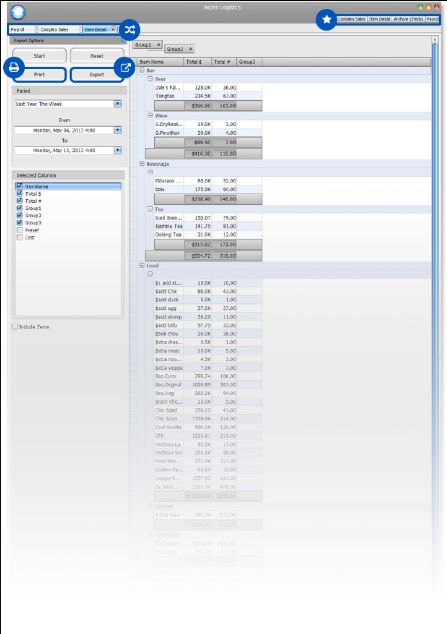The height and width of the screenshot is (634, 447).
Task: Select the Izze item row
Action: [x=208, y=189]
